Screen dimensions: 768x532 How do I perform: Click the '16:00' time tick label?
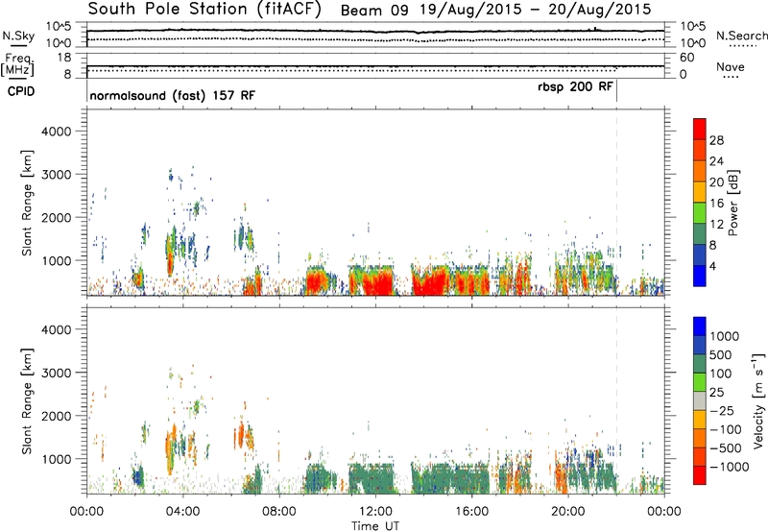point(471,512)
